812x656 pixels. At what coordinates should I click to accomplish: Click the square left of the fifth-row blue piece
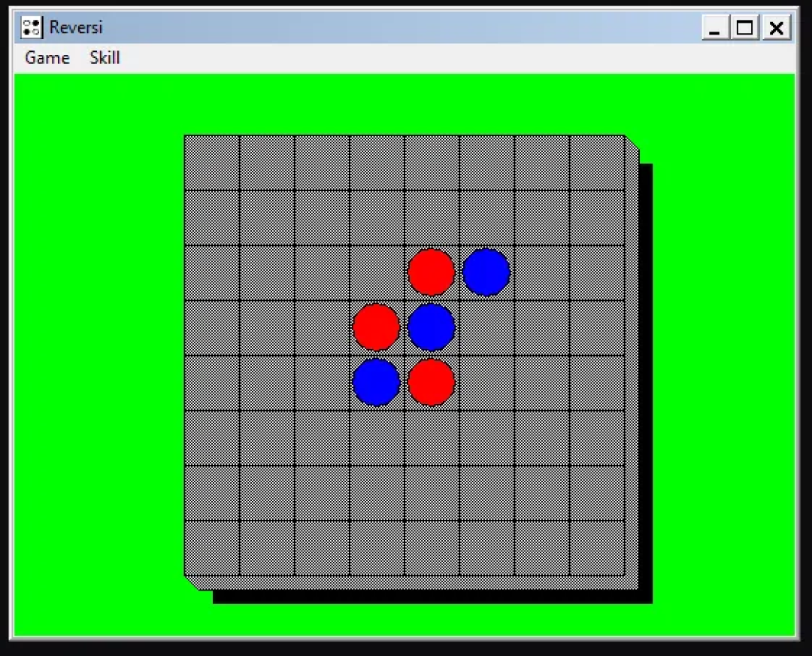click(x=322, y=382)
